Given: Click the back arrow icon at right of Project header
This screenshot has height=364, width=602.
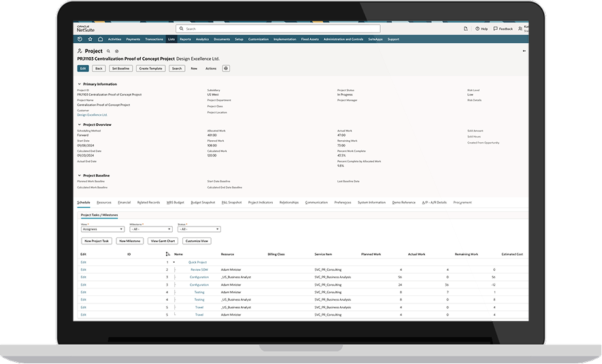Looking at the screenshot, I should [524, 50].
